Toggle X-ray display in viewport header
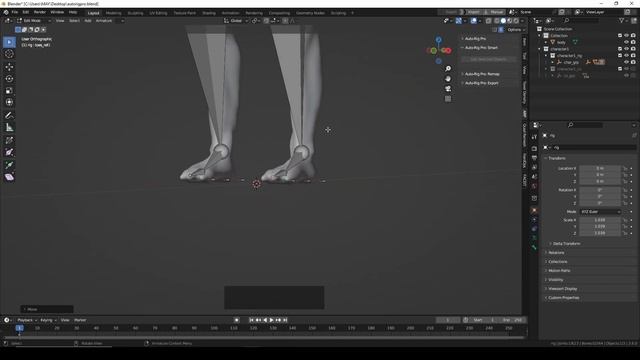 (x=489, y=20)
